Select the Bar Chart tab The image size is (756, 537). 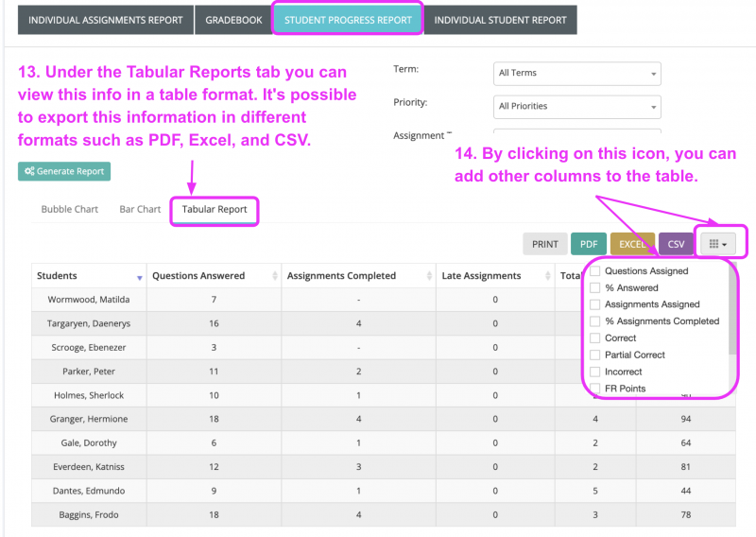tap(140, 209)
